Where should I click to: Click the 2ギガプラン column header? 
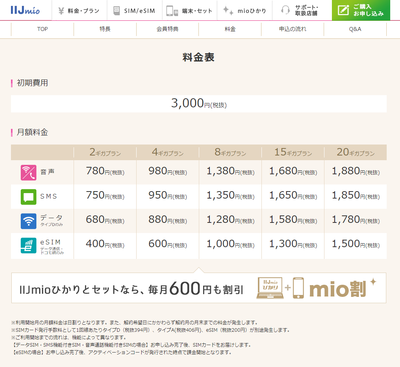click(x=105, y=152)
